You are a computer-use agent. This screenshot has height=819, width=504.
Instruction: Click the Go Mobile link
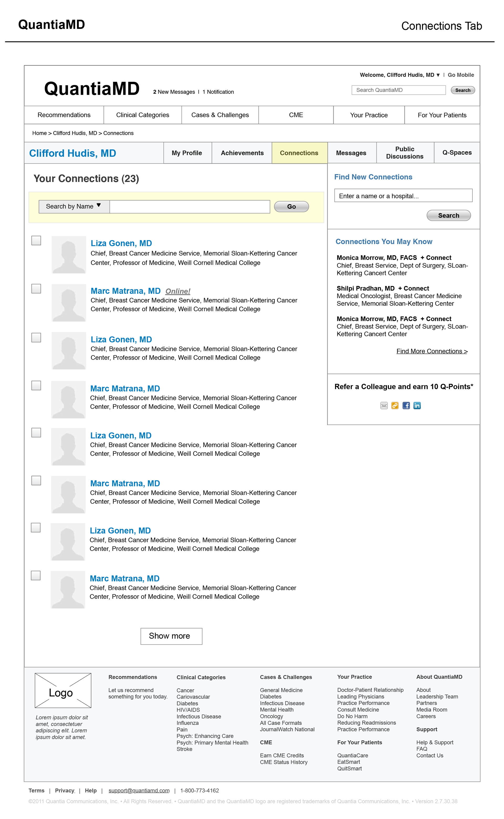[461, 75]
